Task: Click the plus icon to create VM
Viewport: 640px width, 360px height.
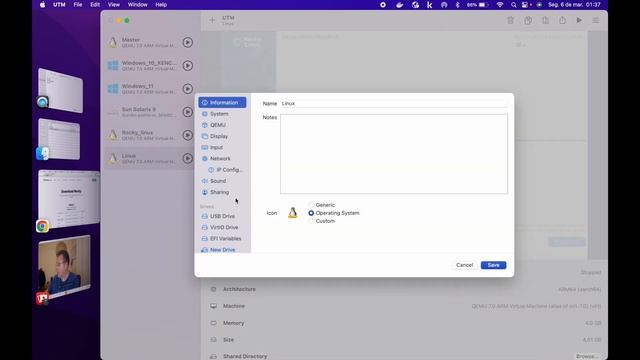Action: click(212, 20)
